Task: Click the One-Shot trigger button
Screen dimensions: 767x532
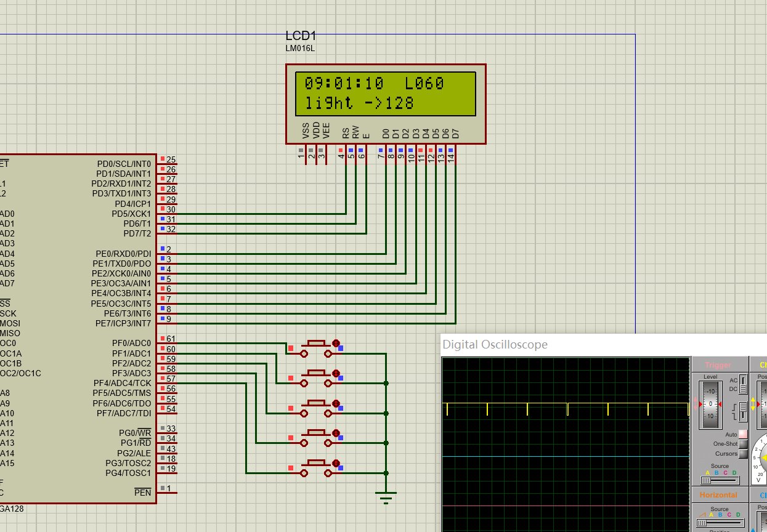Action: [743, 444]
